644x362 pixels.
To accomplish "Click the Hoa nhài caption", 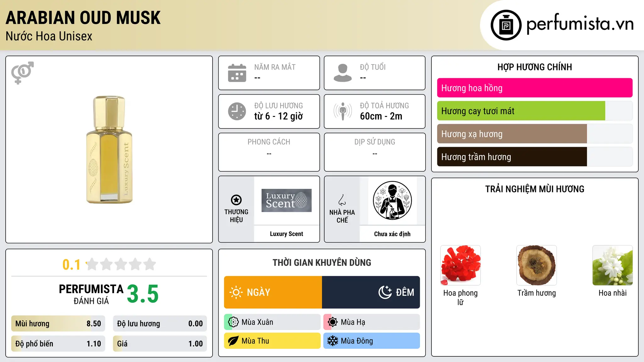I will (613, 293).
